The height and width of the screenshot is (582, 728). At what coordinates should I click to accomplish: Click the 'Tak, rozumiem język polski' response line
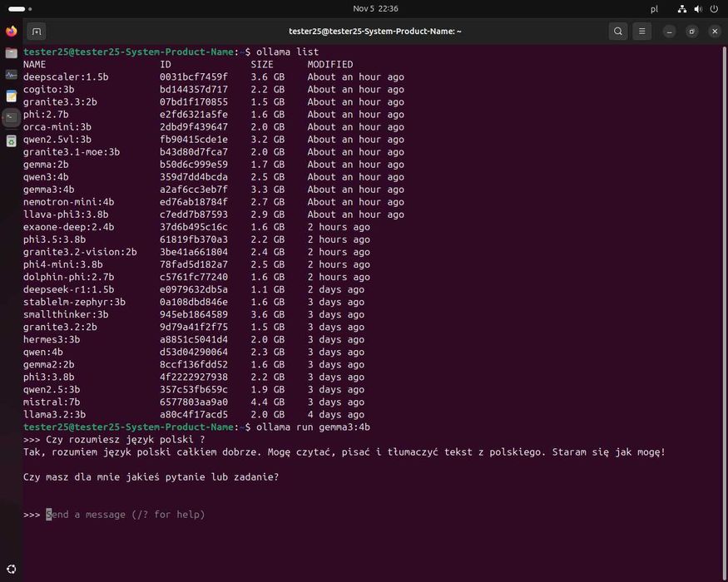[344, 452]
